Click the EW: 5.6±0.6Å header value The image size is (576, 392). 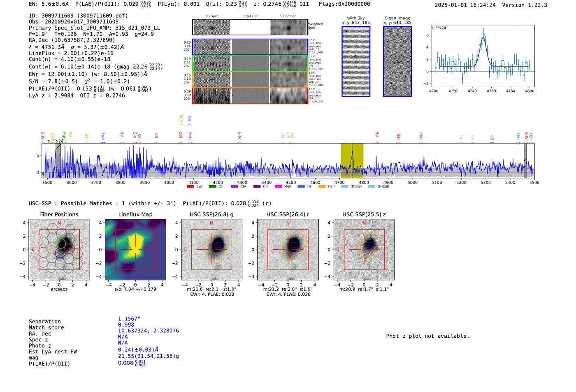click(x=49, y=4)
